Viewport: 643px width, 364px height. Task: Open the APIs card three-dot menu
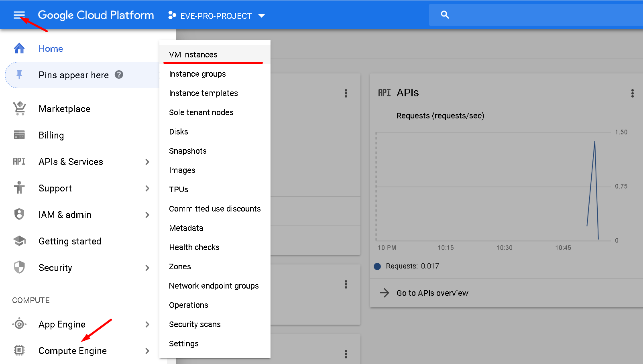[632, 93]
